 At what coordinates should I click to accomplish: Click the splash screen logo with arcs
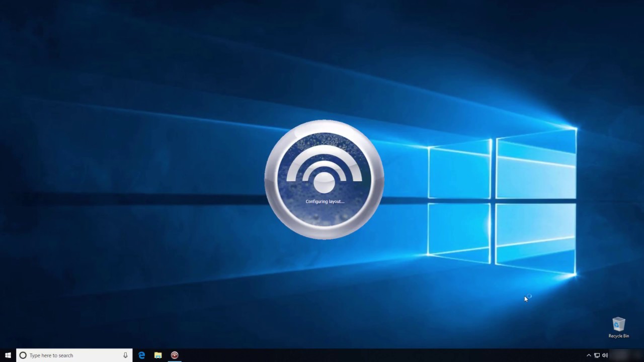click(325, 179)
